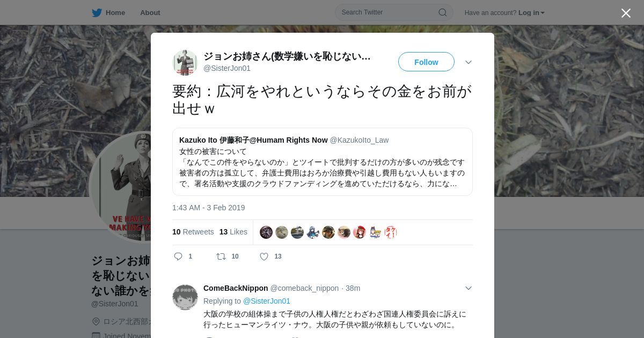Open the Log in dropdown
The width and height of the screenshot is (644, 338).
tap(531, 12)
